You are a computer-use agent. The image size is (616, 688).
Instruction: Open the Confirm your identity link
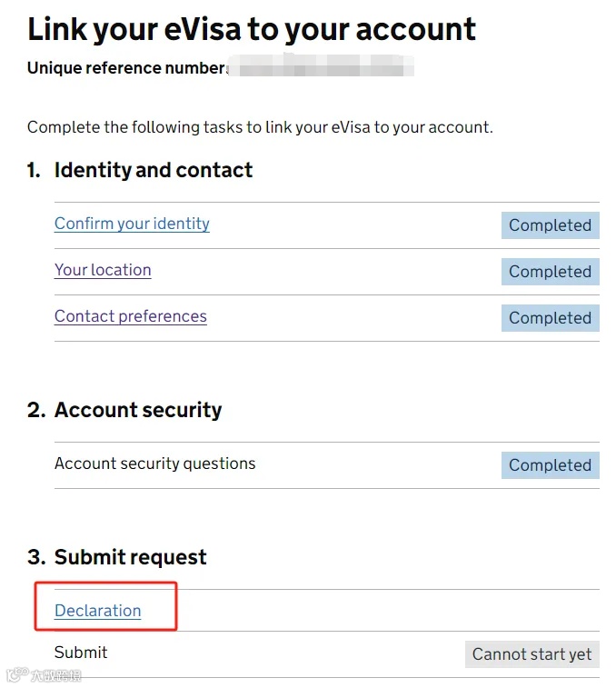[x=132, y=224]
